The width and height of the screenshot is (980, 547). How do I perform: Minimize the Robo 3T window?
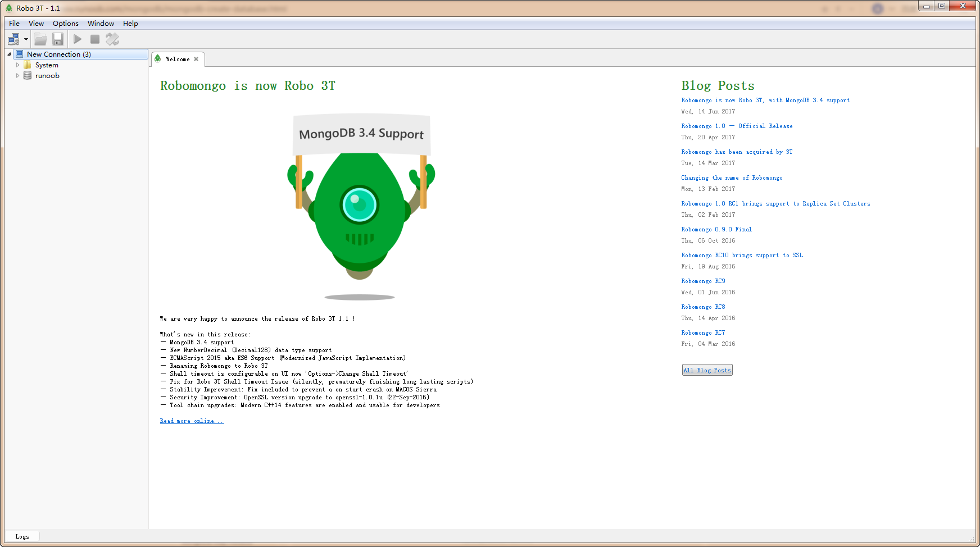927,6
